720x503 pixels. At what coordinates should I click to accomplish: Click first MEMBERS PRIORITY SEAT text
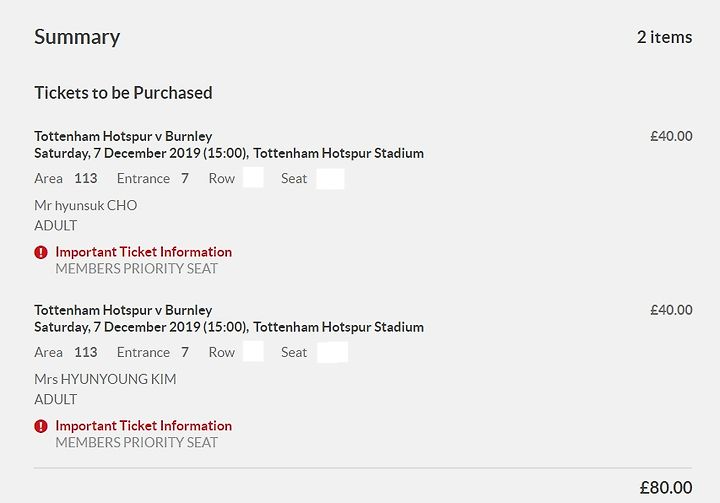136,269
